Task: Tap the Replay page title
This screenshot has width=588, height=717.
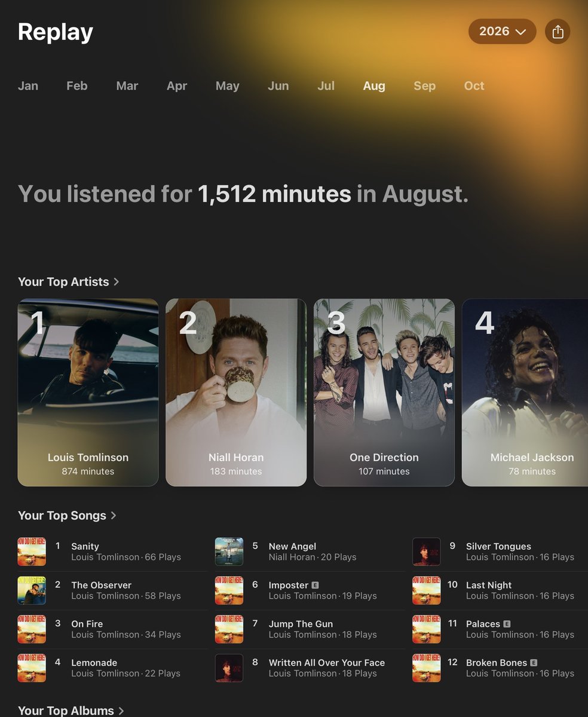Action: click(56, 32)
